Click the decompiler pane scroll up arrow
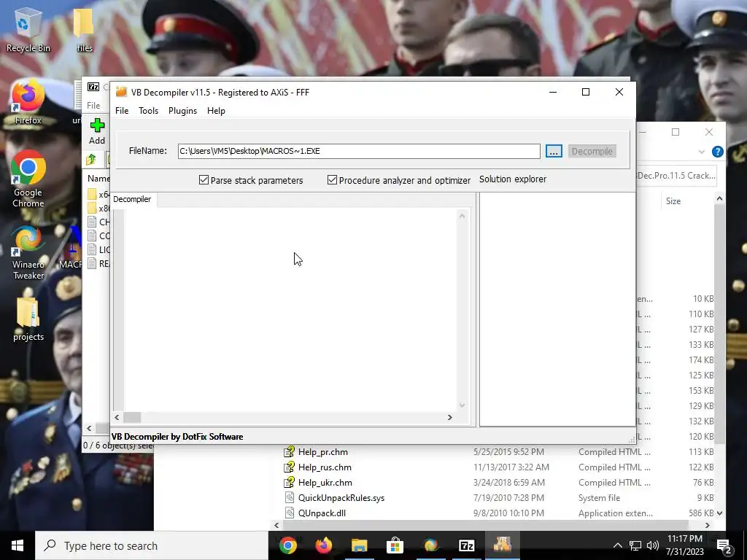747x560 pixels. coord(462,216)
